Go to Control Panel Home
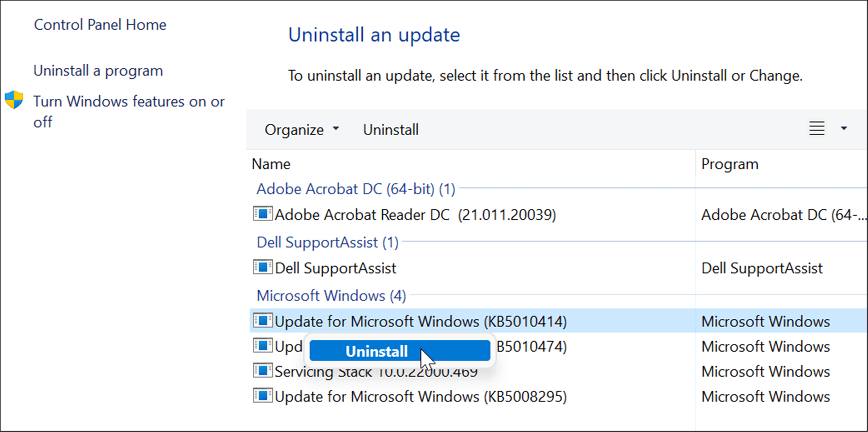This screenshot has height=432, width=868. 100,24
